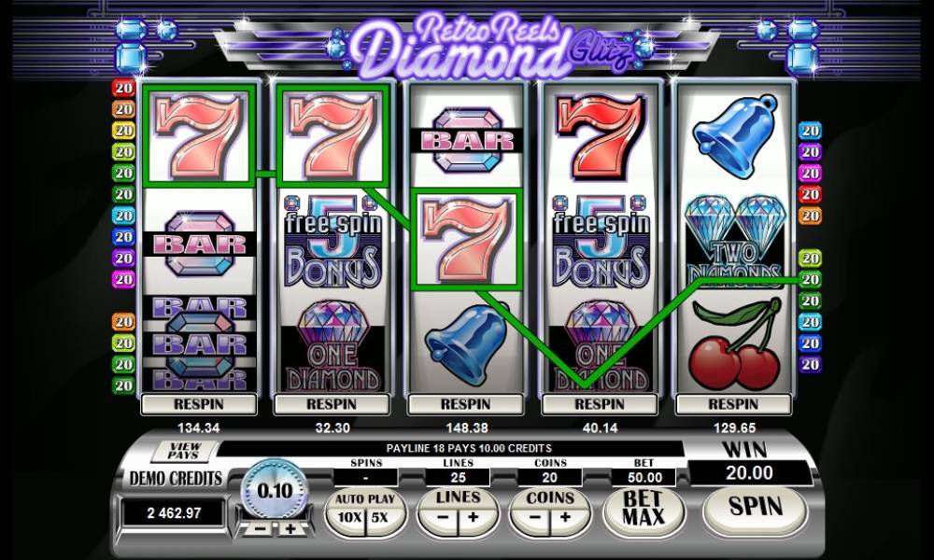Image resolution: width=934 pixels, height=560 pixels.
Task: Start auto play for 10X spins
Action: [347, 518]
